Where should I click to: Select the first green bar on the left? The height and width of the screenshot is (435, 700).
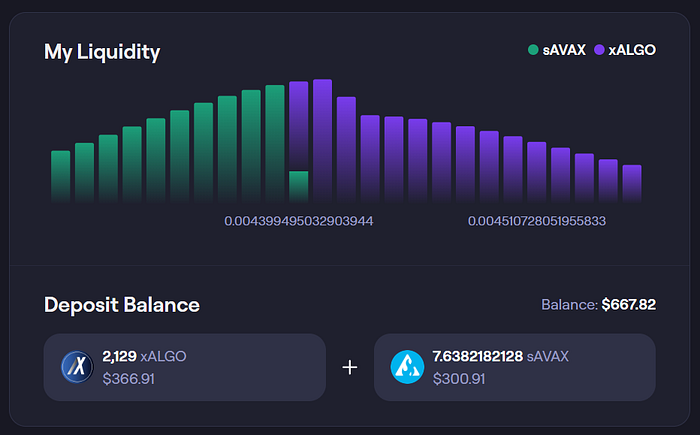pos(61,176)
